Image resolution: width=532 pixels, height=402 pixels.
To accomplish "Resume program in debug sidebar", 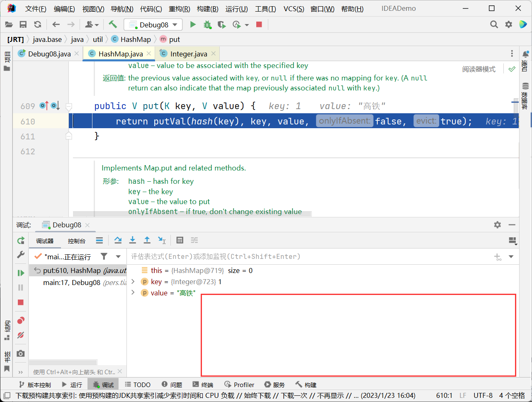I will 20,273.
